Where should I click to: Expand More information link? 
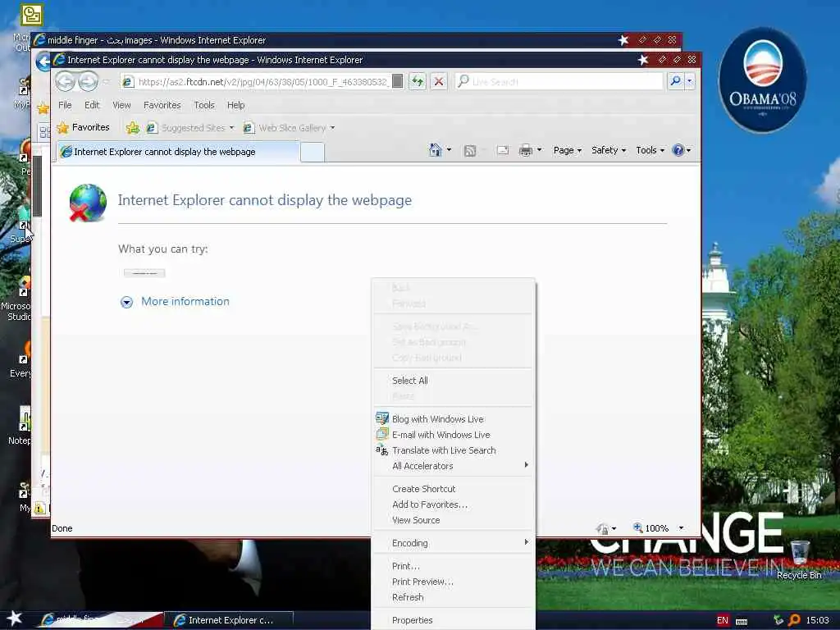tap(185, 301)
